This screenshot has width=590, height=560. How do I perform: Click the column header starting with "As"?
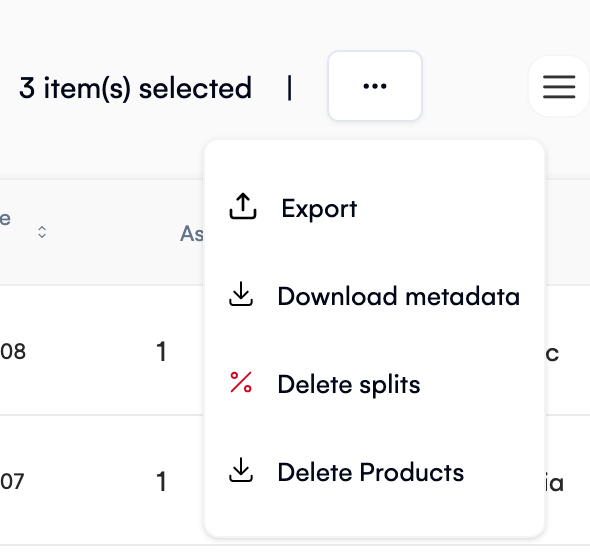coord(192,233)
